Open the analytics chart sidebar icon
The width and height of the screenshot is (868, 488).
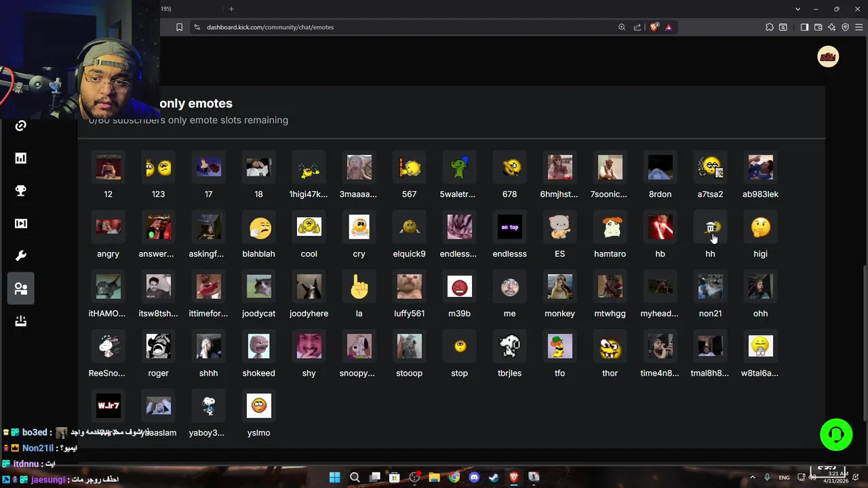[x=21, y=158]
